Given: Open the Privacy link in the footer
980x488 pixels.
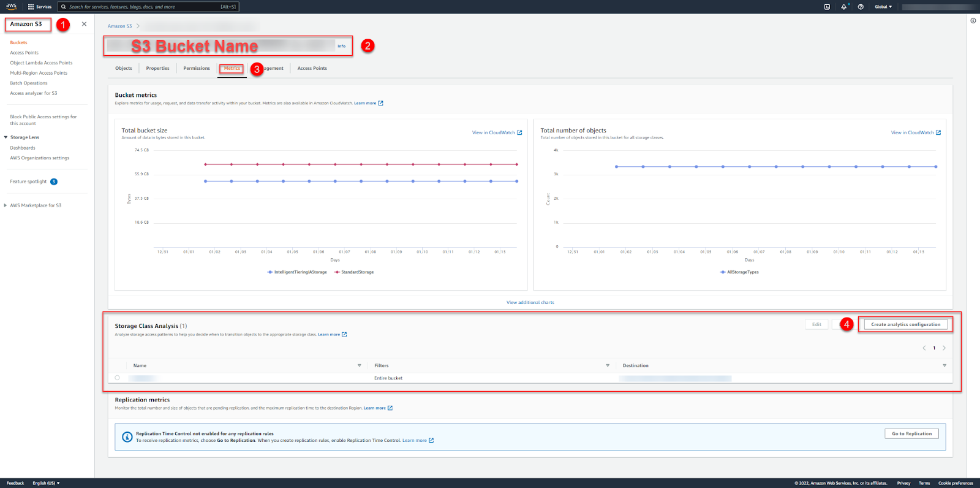Looking at the screenshot, I should coord(904,483).
